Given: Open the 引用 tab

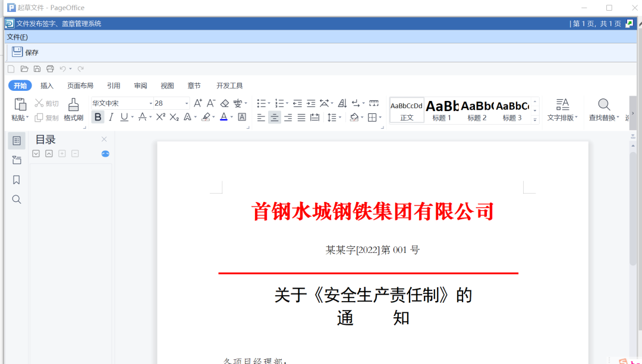Looking at the screenshot, I should tap(114, 86).
